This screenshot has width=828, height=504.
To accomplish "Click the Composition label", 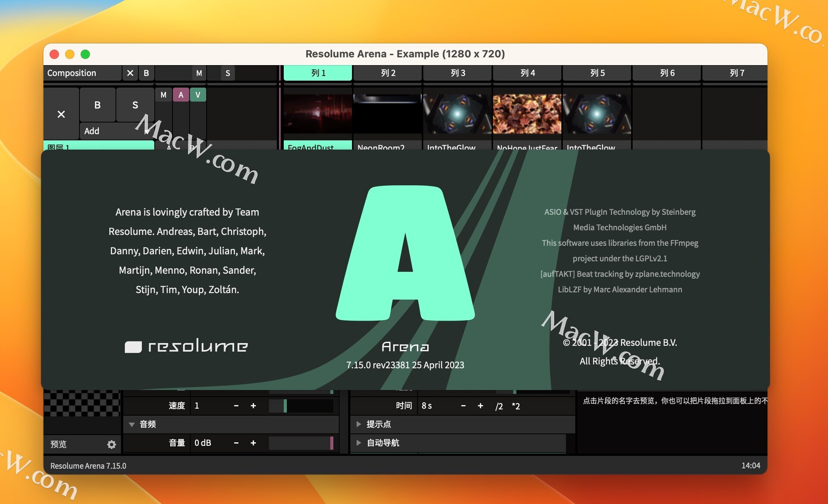I will pyautogui.click(x=72, y=73).
